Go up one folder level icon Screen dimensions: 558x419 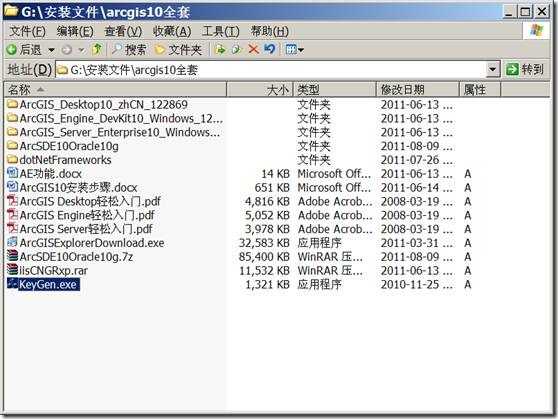click(96, 49)
